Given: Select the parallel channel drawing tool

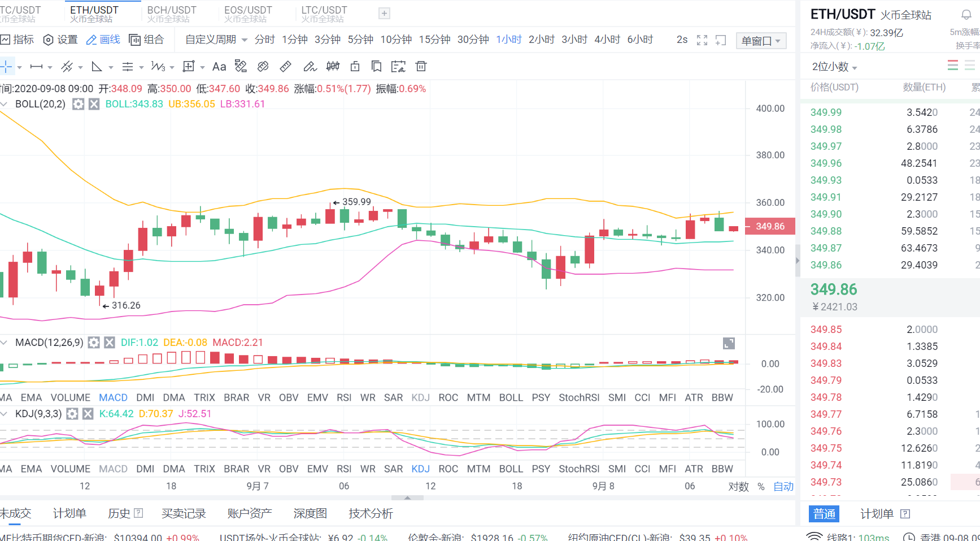Looking at the screenshot, I should click(x=67, y=67).
